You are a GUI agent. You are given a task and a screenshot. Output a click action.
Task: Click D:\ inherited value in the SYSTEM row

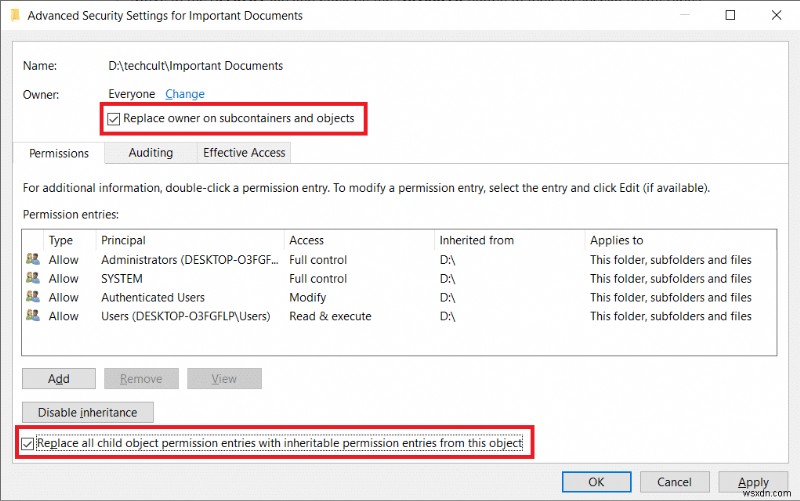447,279
